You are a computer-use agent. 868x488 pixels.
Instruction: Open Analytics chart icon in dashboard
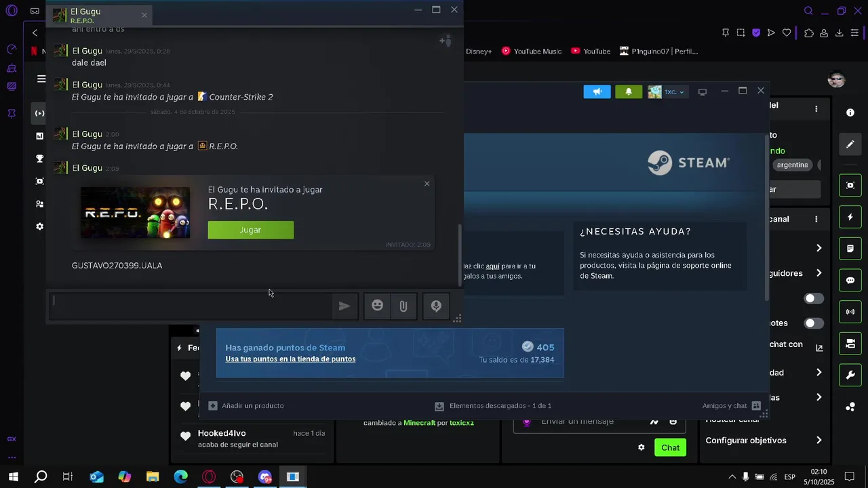[39, 136]
